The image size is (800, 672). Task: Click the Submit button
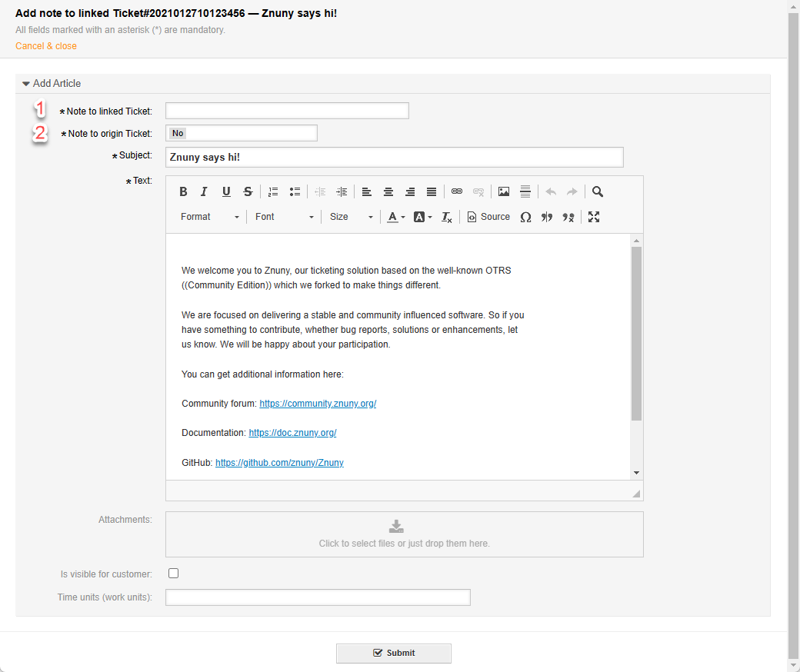click(x=393, y=653)
